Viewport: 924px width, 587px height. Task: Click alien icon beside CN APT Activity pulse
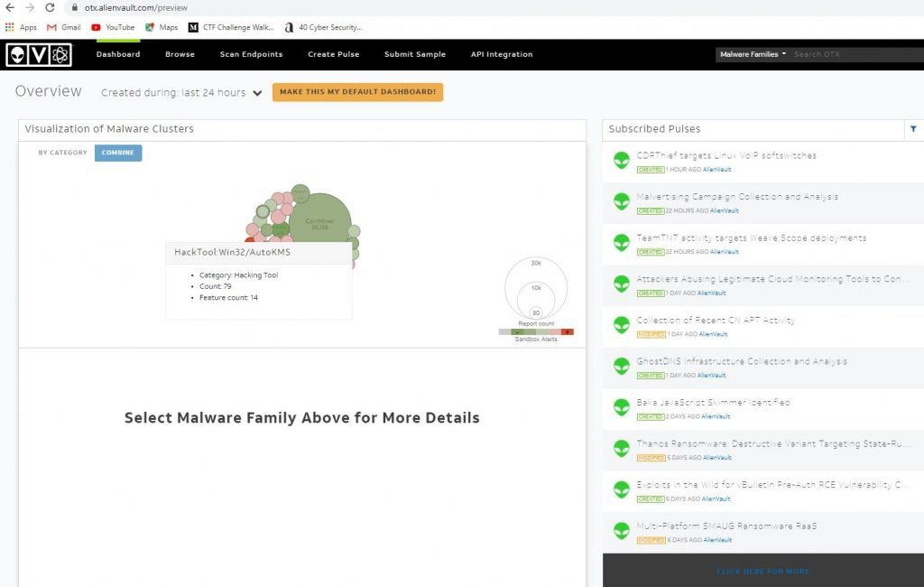[x=621, y=326]
